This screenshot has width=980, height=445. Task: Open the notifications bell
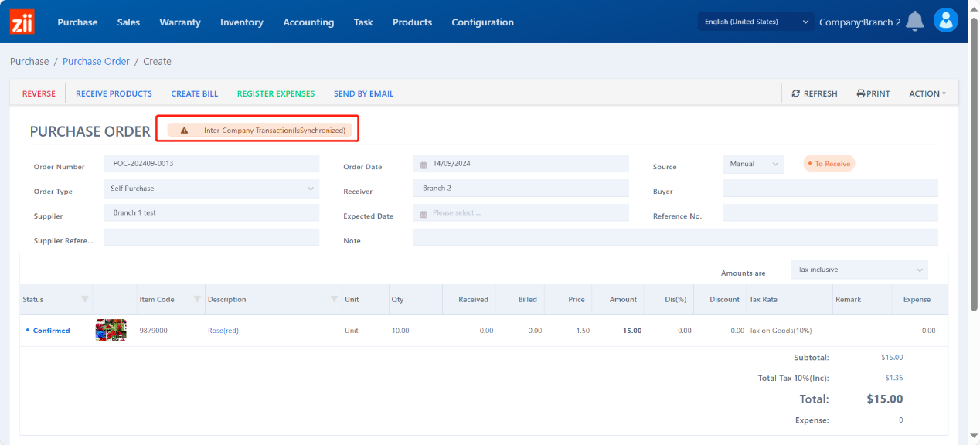point(914,22)
